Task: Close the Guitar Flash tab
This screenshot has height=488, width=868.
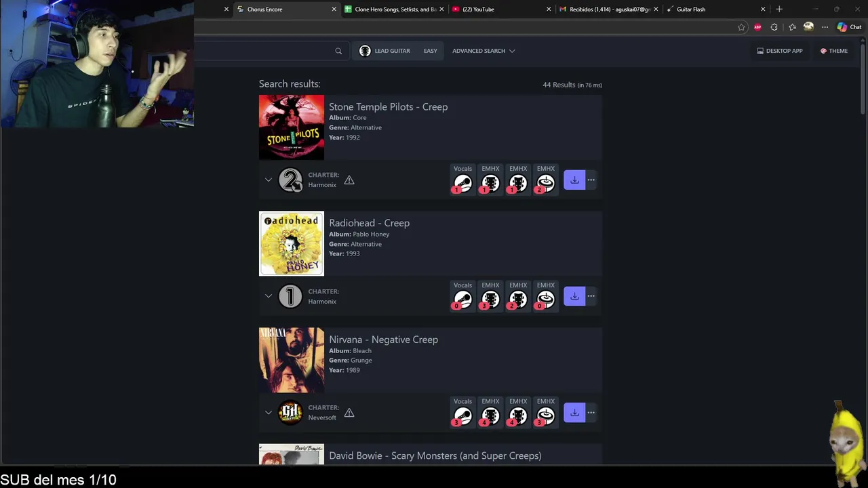Action: coord(763,9)
